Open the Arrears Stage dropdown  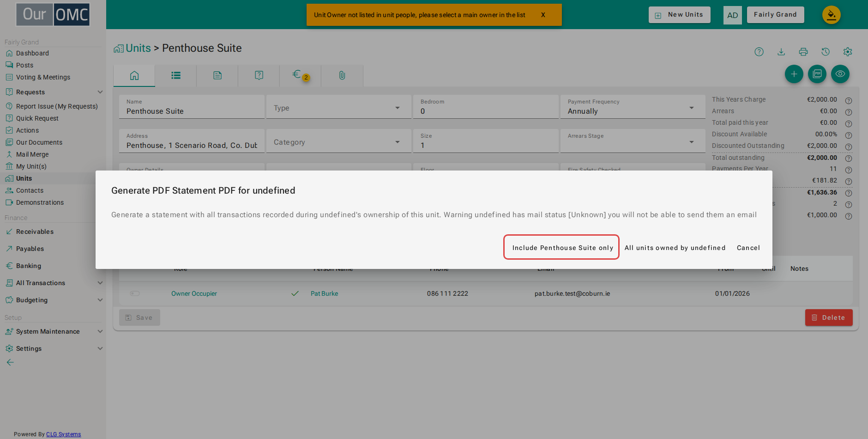pyautogui.click(x=633, y=141)
